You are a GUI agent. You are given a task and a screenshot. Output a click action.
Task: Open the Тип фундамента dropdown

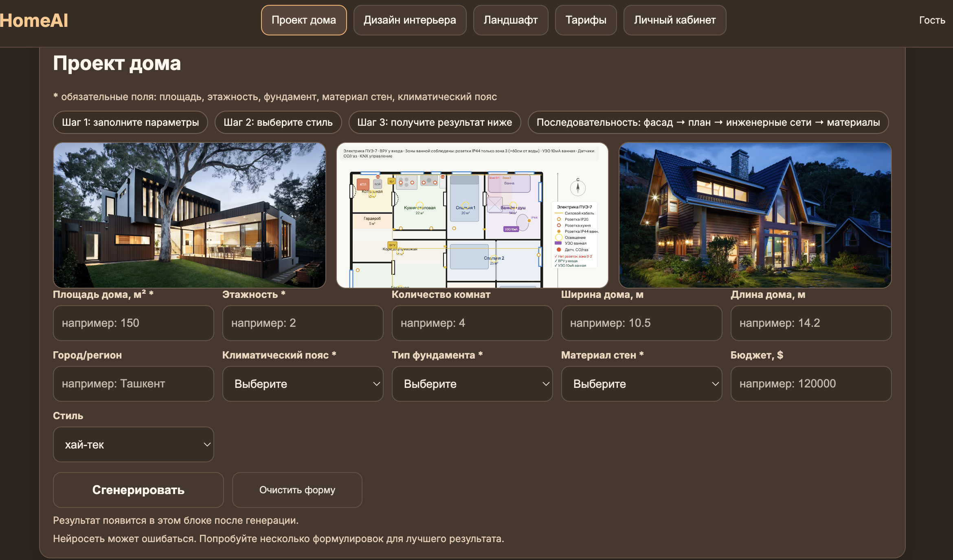coord(472,384)
